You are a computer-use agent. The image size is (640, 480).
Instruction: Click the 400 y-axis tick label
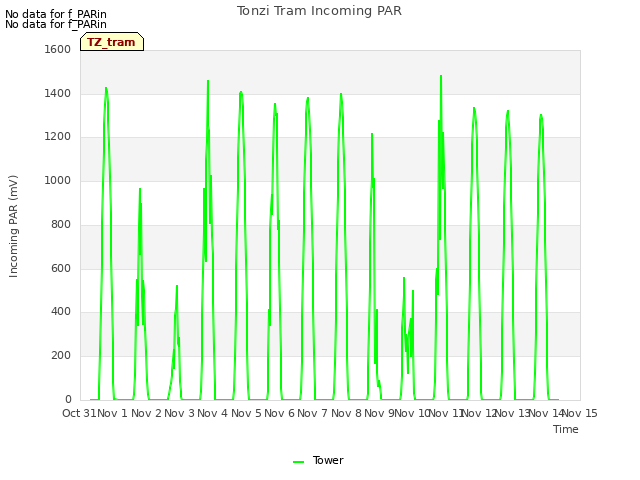pyautogui.click(x=61, y=312)
